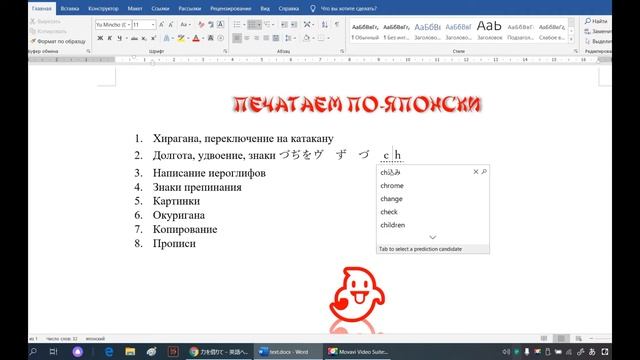640x360 pixels.
Task: Apply bulleted list
Action: (x=237, y=24)
